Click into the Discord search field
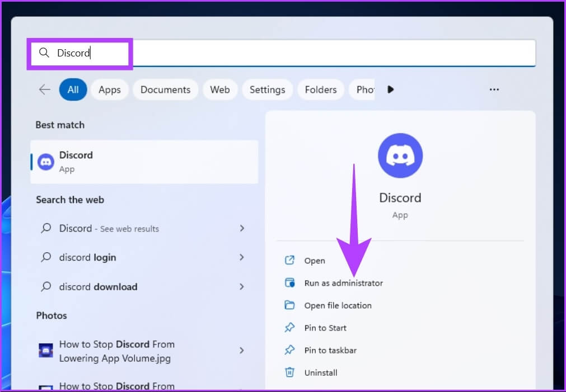The height and width of the screenshot is (392, 566). tap(282, 53)
